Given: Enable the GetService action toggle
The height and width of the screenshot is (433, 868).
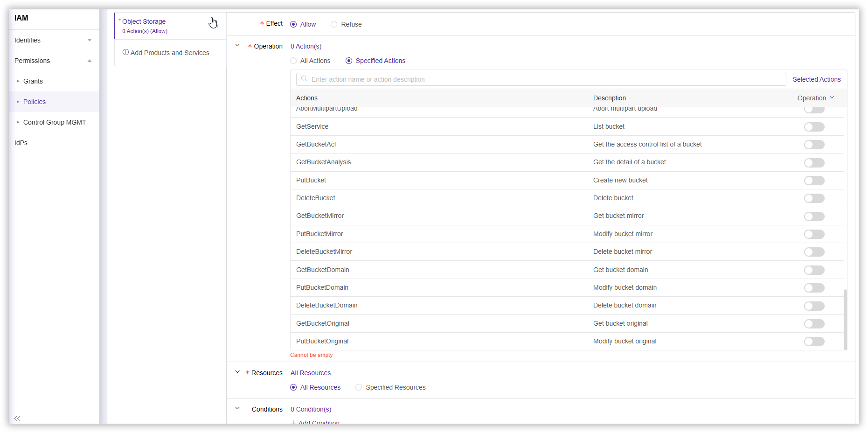Looking at the screenshot, I should (814, 127).
